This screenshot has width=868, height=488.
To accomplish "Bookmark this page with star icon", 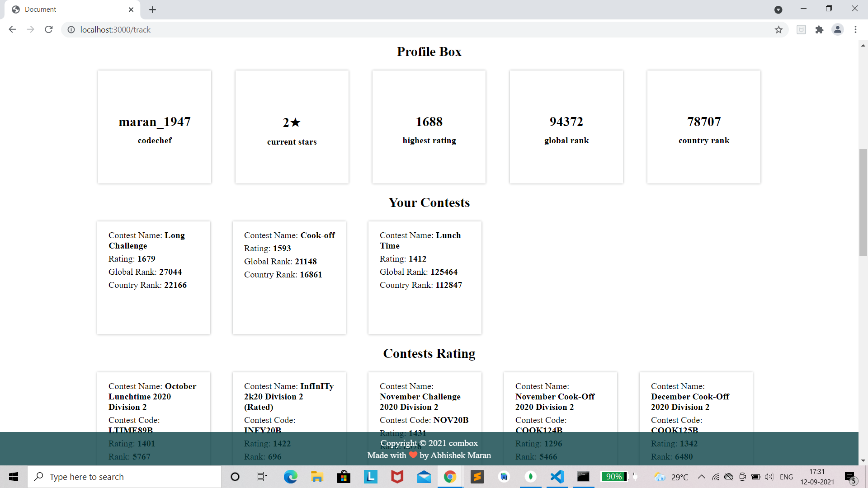I will tap(778, 30).
